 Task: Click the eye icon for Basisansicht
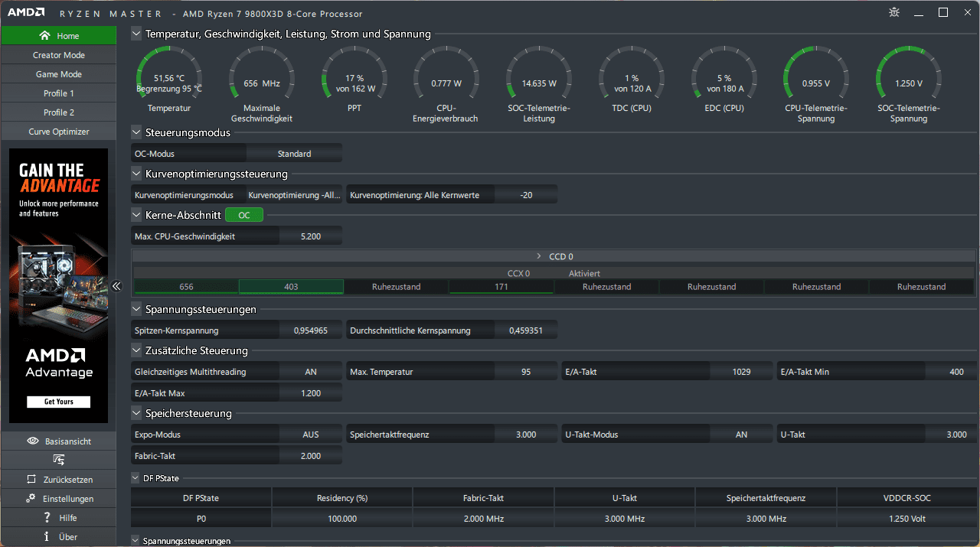pyautogui.click(x=33, y=441)
